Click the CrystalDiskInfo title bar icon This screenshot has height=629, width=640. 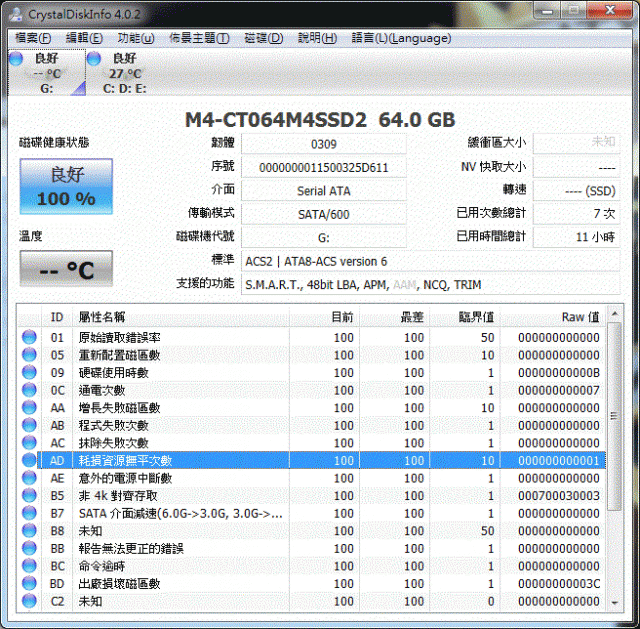tap(16, 14)
